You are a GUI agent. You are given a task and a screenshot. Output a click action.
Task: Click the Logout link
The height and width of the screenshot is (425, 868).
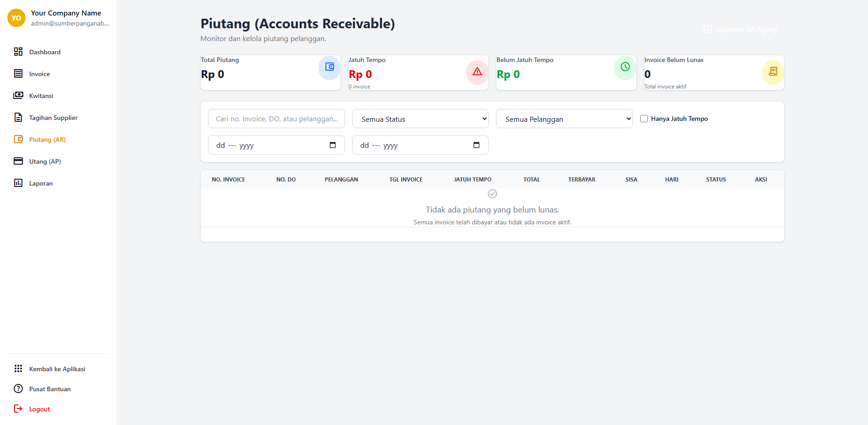tap(39, 409)
